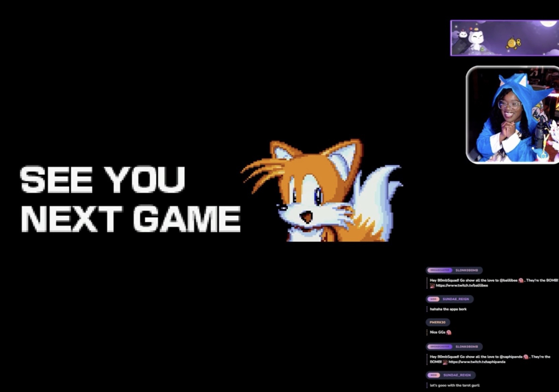Viewport: 559px width, 392px height.
Task: Click the emote after the "Nice GGs" message
Action: pyautogui.click(x=449, y=332)
